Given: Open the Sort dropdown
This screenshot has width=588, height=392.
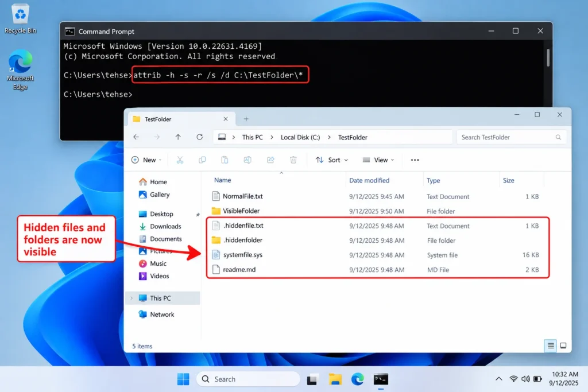Looking at the screenshot, I should (x=332, y=160).
